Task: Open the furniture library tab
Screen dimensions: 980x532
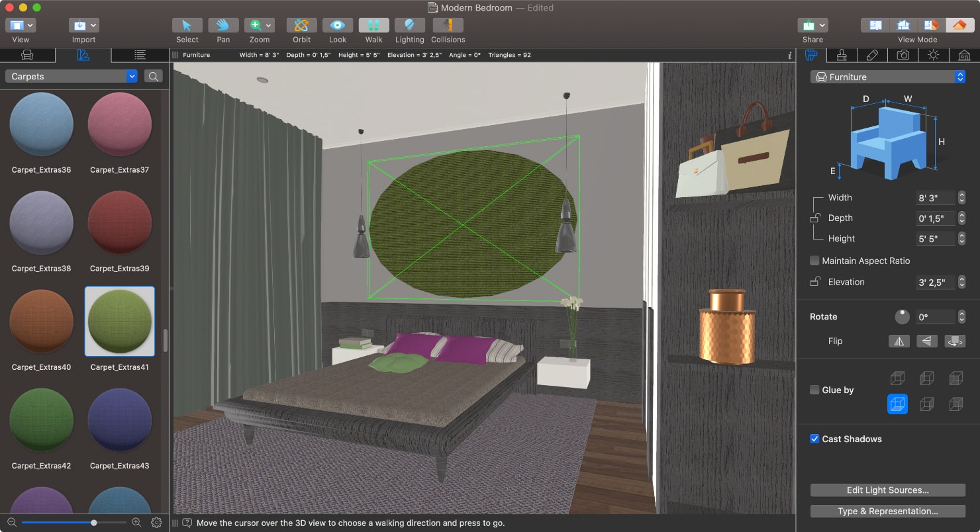Action: tap(27, 55)
